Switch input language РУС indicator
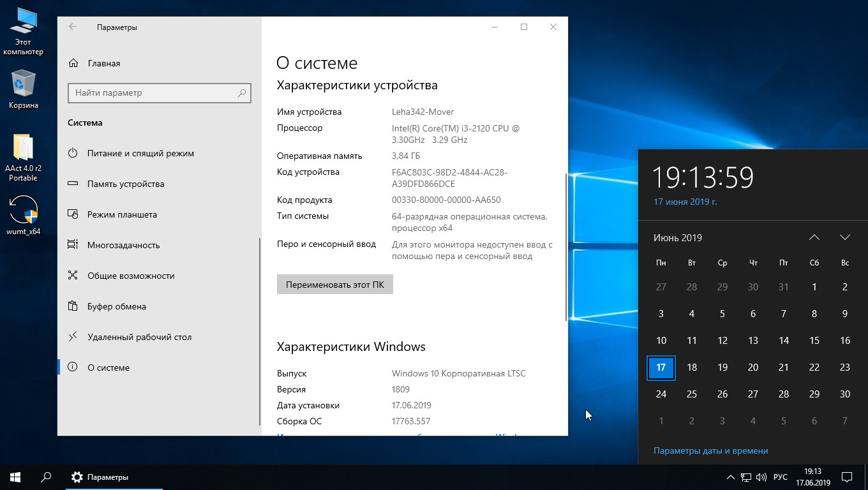The image size is (868, 490). point(781,477)
